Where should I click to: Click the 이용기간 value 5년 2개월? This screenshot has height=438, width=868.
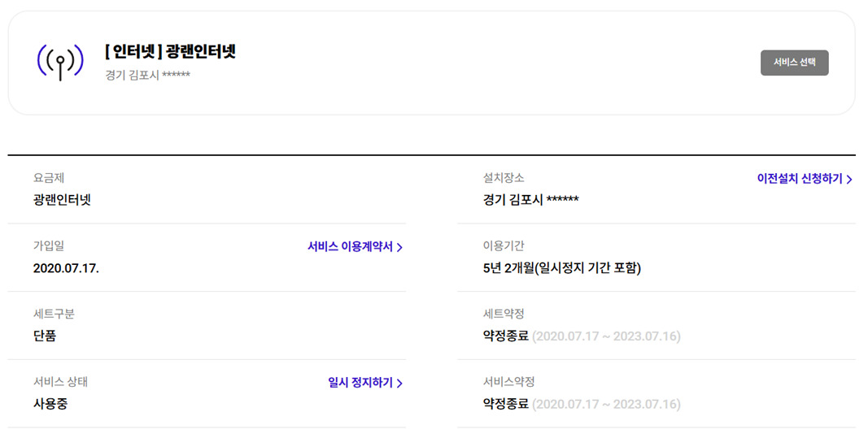coord(562,268)
